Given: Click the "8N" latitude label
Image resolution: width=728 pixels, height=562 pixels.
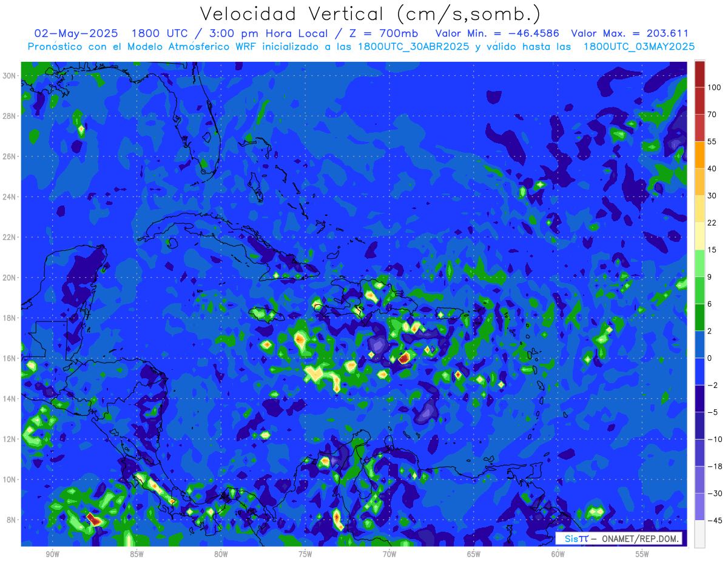Looking at the screenshot, I should pyautogui.click(x=11, y=520).
